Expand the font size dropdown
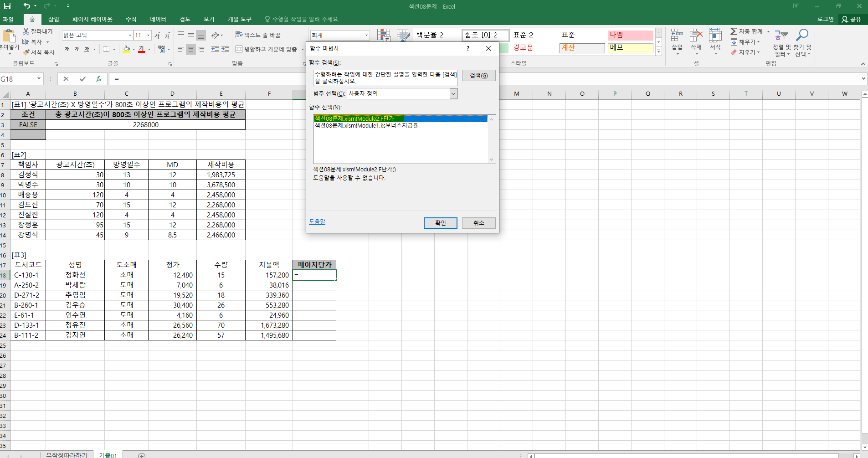868x458 pixels. [148, 35]
